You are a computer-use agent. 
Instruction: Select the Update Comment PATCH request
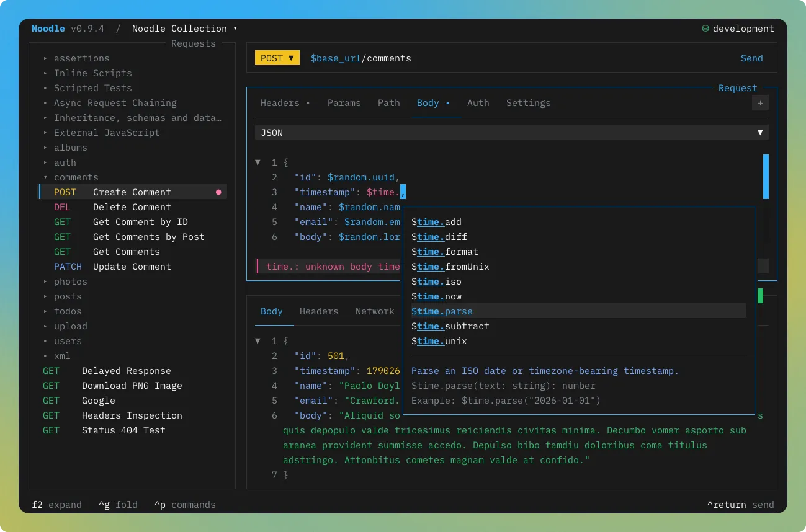[x=133, y=267]
